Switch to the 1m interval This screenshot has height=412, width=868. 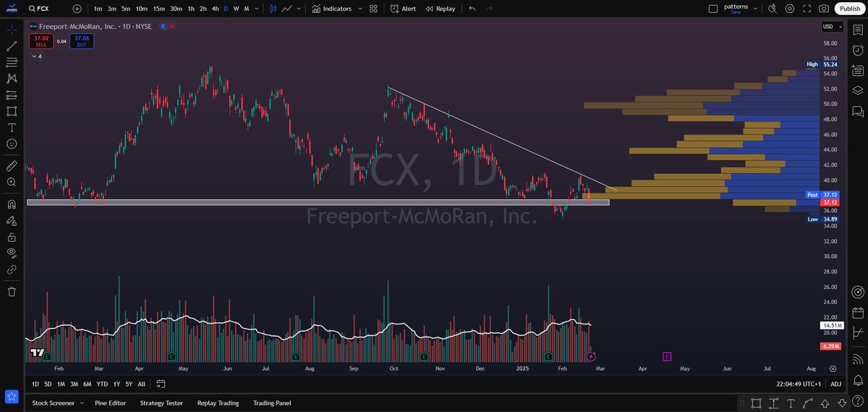pos(98,9)
